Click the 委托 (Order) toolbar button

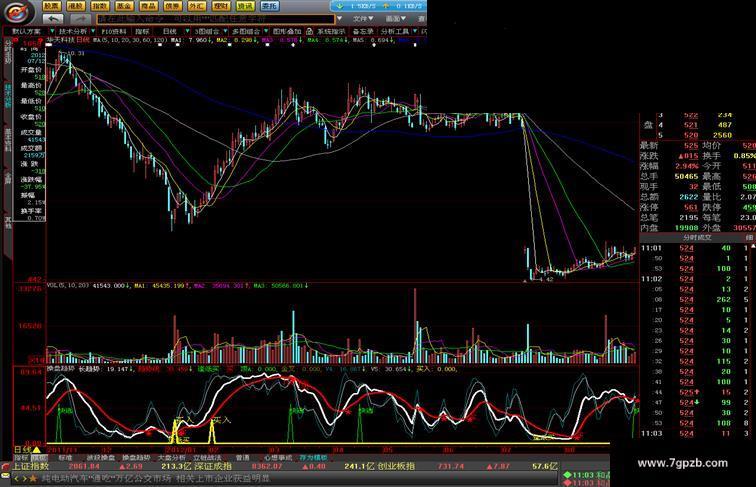(x=270, y=6)
